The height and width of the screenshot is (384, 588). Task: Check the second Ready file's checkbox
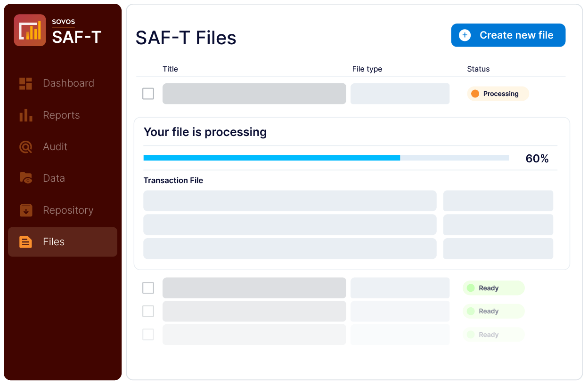coord(148,311)
